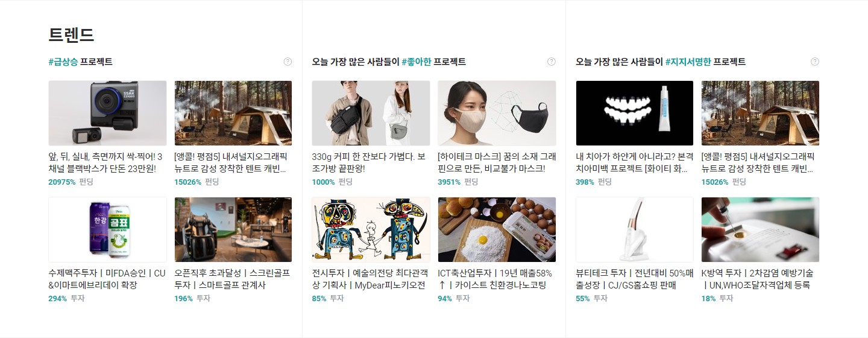The width and height of the screenshot is (868, 338).
Task: Open the K방역 투자 product image
Action: tap(760, 229)
